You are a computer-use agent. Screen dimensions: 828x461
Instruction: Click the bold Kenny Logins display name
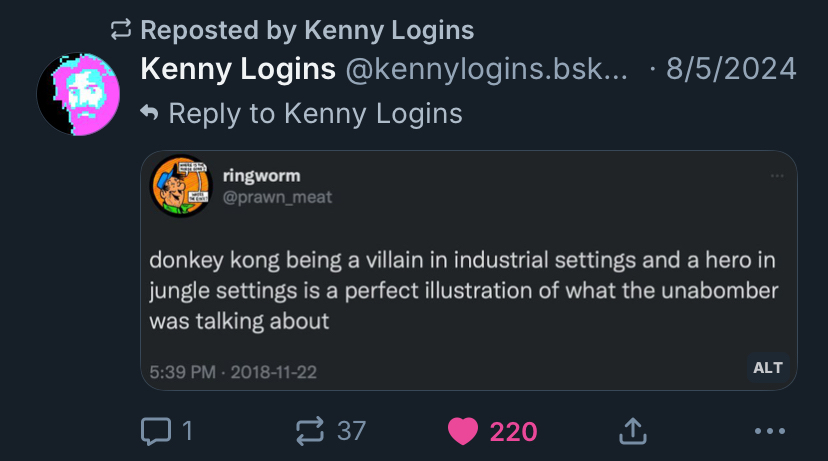point(238,69)
